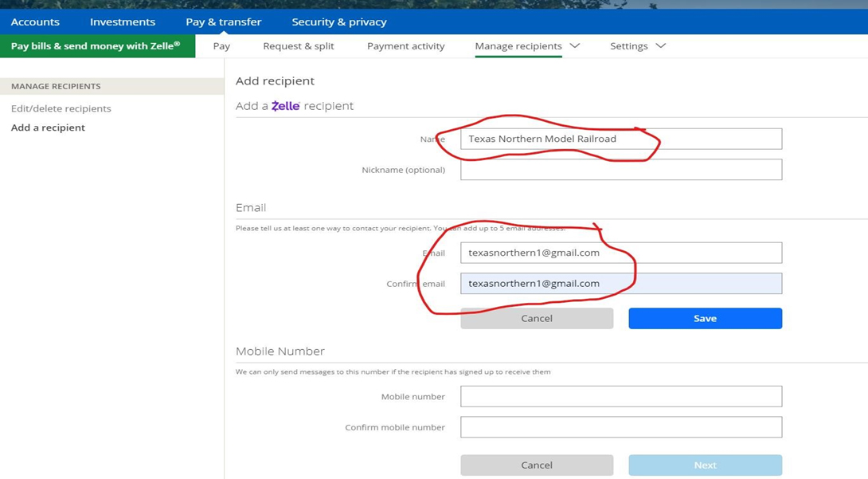View the Payment activity tab

coord(405,46)
